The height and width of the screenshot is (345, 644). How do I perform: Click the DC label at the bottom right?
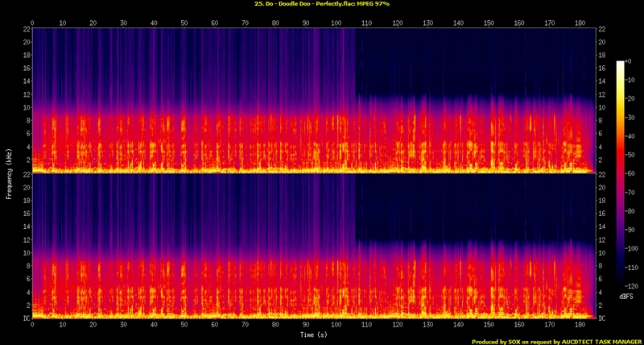click(603, 318)
